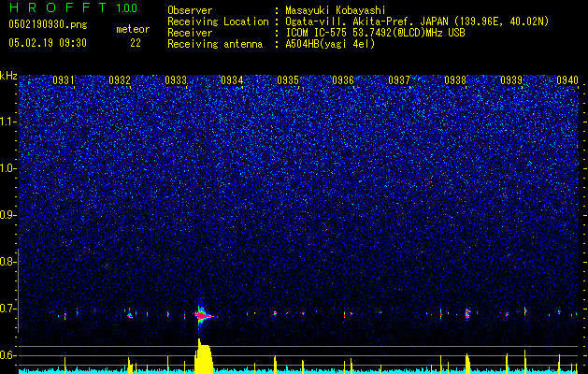588x374 pixels.
Task: Click the 0.8 kHz axis label
Action: [7, 262]
